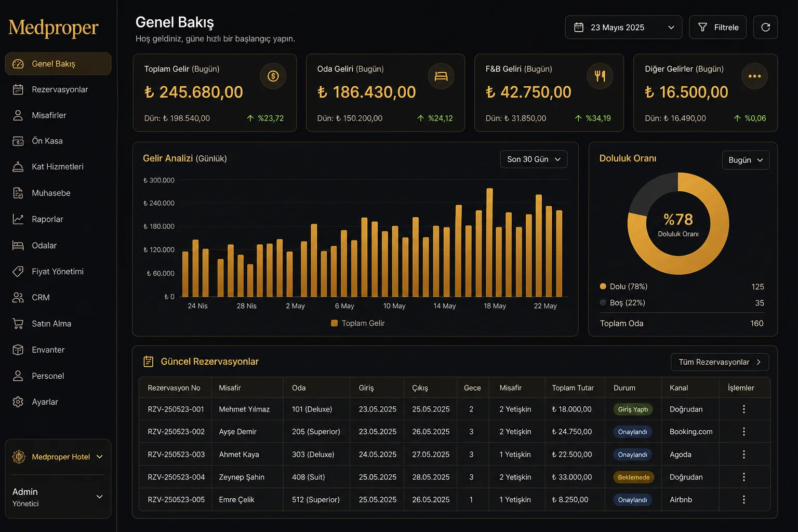The height and width of the screenshot is (532, 798).
Task: Select Ön Kasa in the sidebar
Action: click(x=58, y=141)
